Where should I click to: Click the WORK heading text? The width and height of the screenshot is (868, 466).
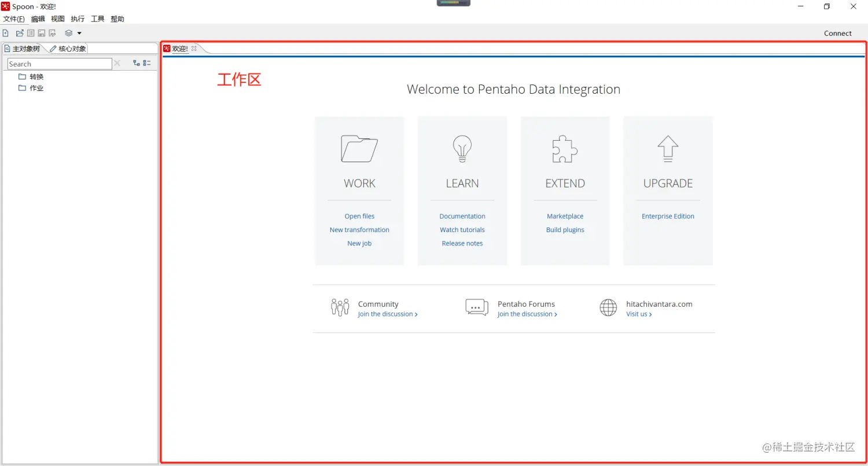(359, 183)
